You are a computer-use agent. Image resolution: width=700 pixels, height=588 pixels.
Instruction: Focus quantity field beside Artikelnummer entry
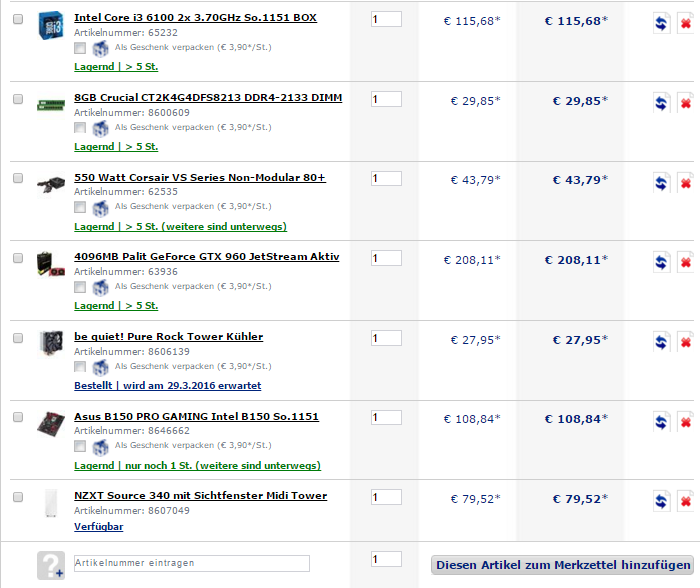386,559
